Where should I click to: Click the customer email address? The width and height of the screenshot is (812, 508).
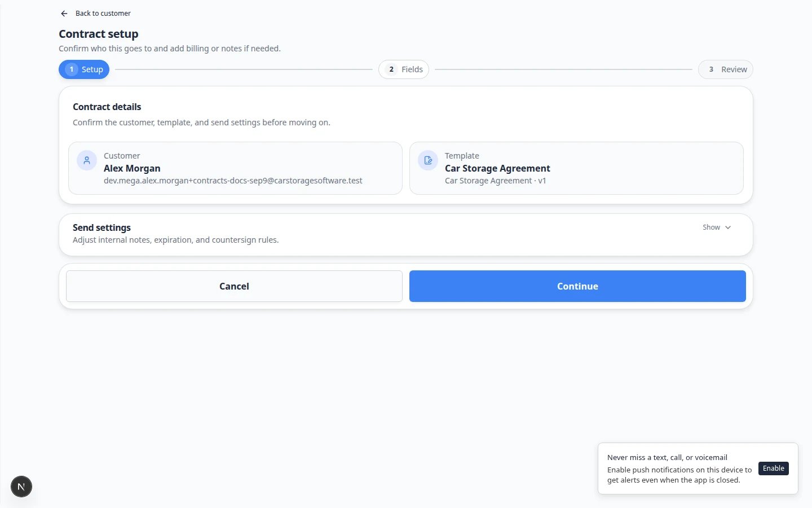pos(233,181)
